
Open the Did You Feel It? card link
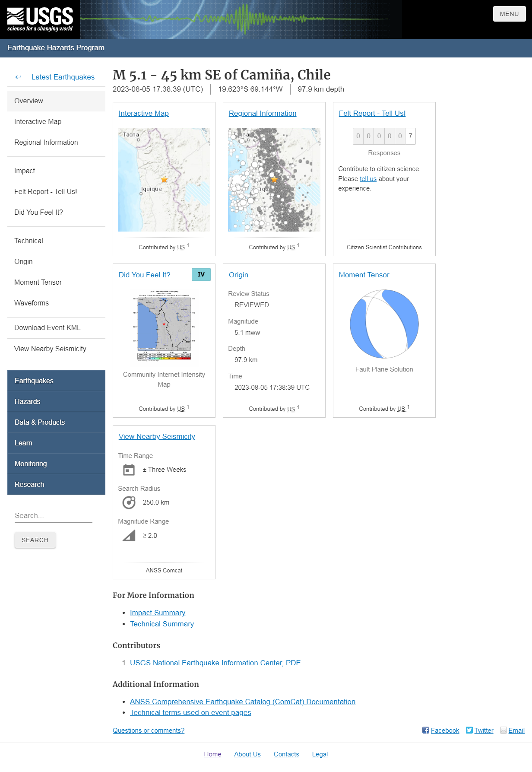145,275
